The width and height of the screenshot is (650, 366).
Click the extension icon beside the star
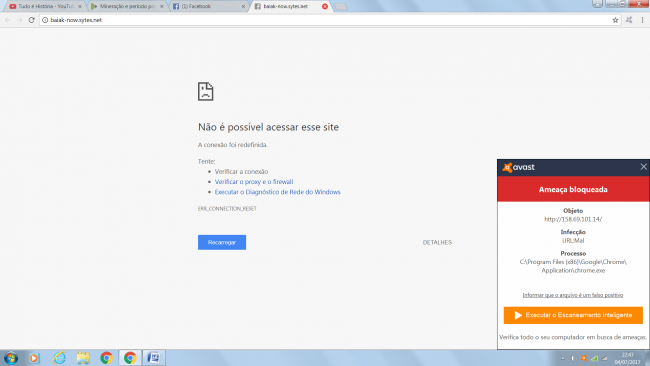click(629, 20)
